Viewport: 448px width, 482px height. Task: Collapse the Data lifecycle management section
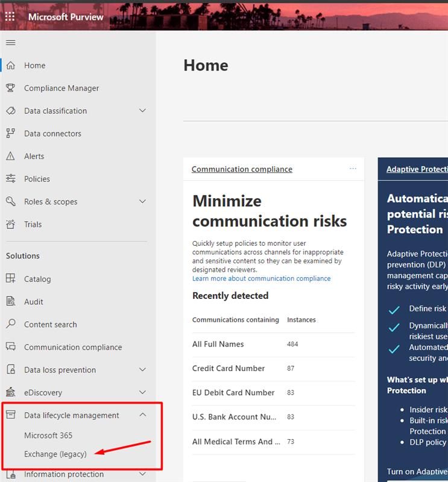tap(142, 415)
